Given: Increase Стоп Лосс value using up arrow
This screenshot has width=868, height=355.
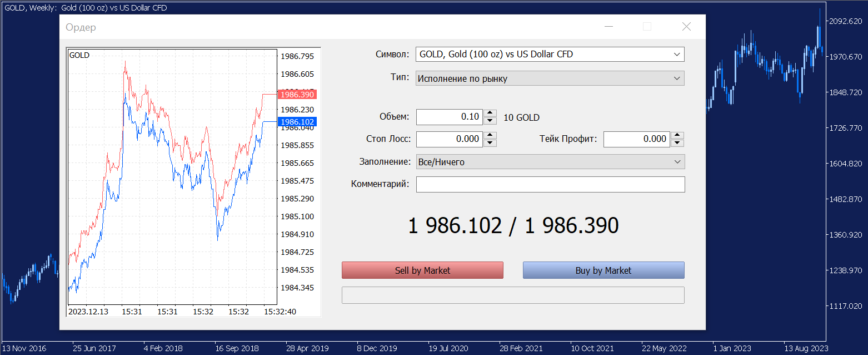Looking at the screenshot, I should (490, 136).
